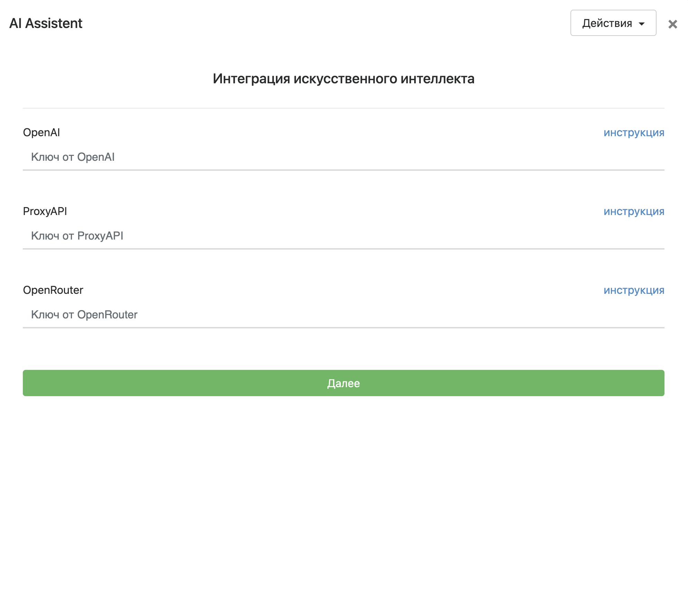Click the underline of the OpenRouter key field

pyautogui.click(x=343, y=327)
